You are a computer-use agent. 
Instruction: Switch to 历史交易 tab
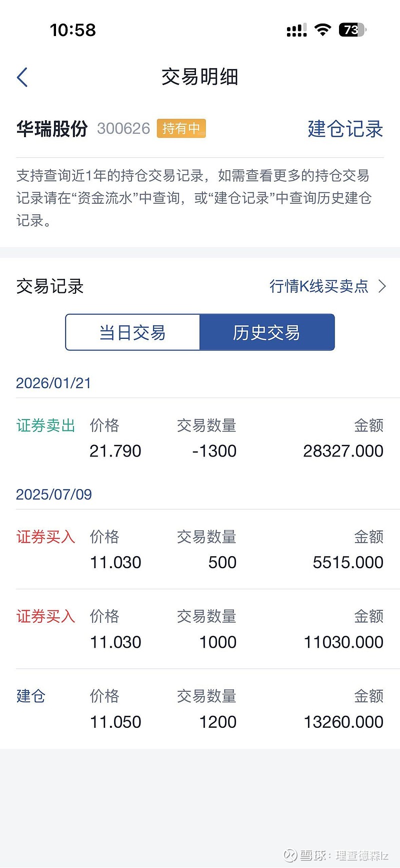pos(266,332)
